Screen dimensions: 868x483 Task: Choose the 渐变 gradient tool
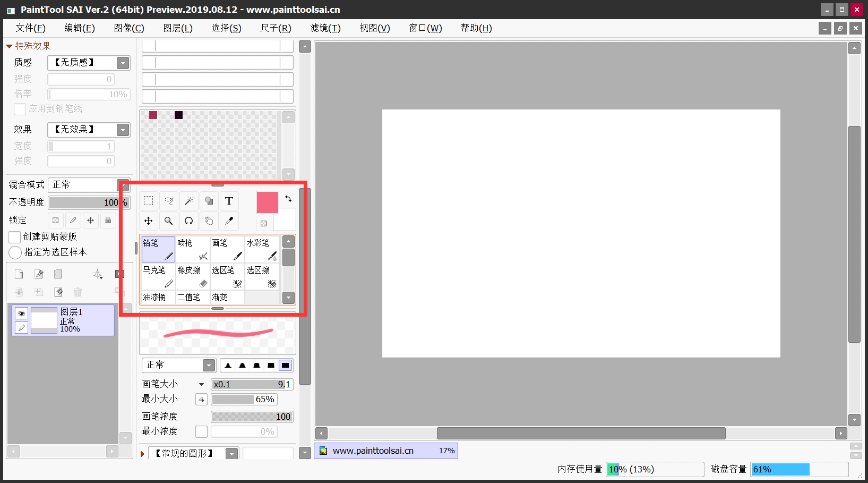[227, 297]
